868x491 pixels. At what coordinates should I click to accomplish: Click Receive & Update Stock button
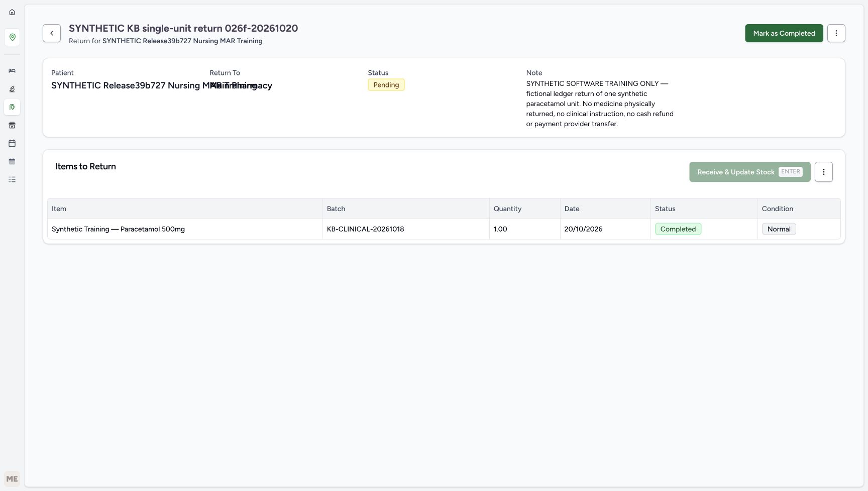pos(749,172)
